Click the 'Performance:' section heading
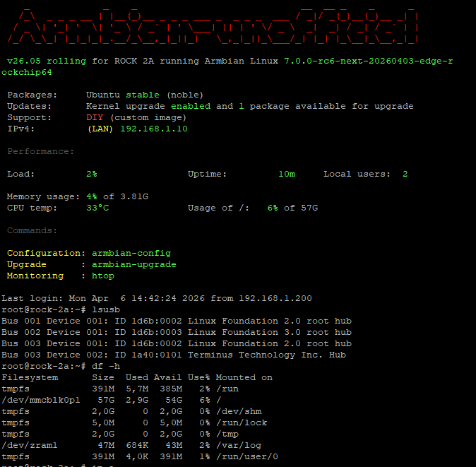This screenshot has height=467, width=476. point(40,151)
